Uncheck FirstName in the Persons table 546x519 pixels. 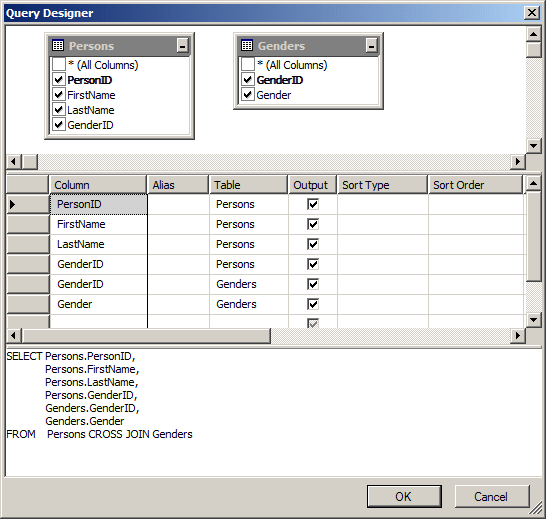(58, 94)
